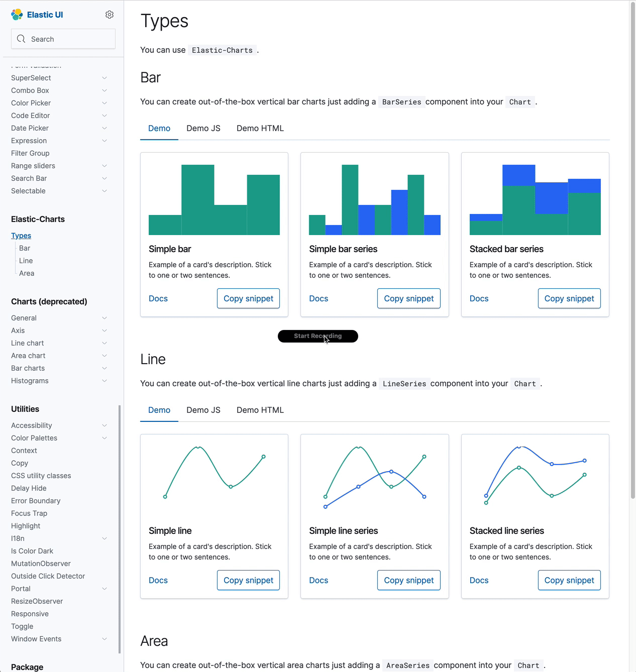Screen dimensions: 636x672
Task: Expand the Axis chevron
Action: 104,330
